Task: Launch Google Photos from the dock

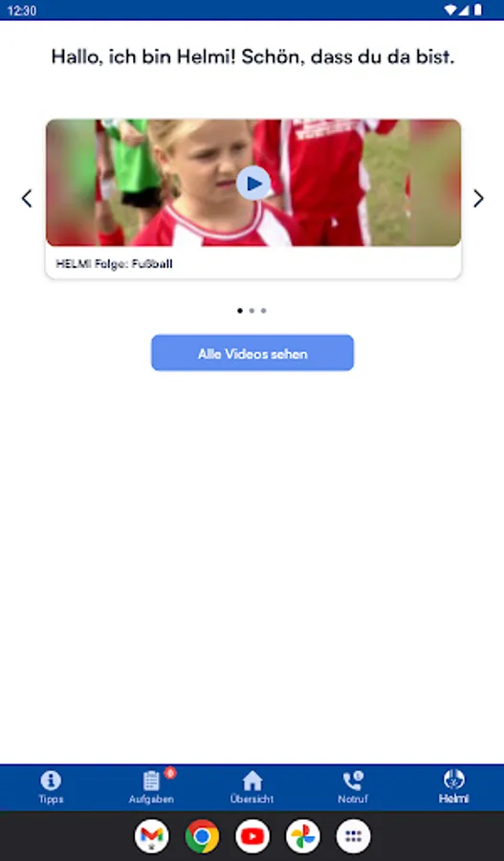Action: [303, 836]
